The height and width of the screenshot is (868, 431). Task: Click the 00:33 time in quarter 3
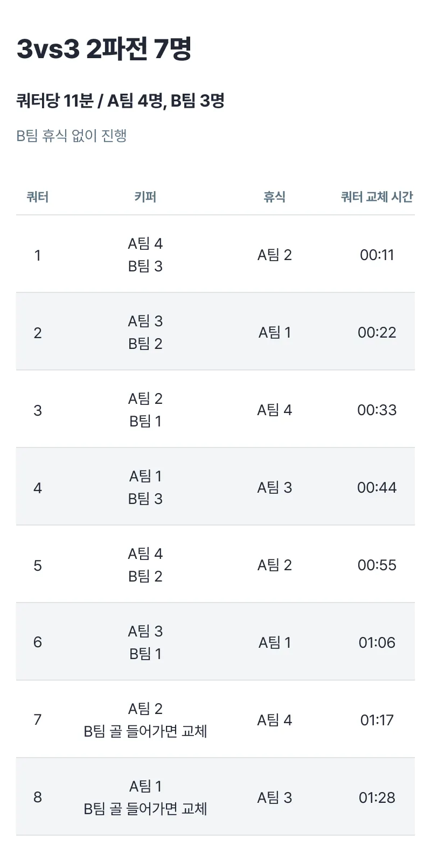coord(377,410)
